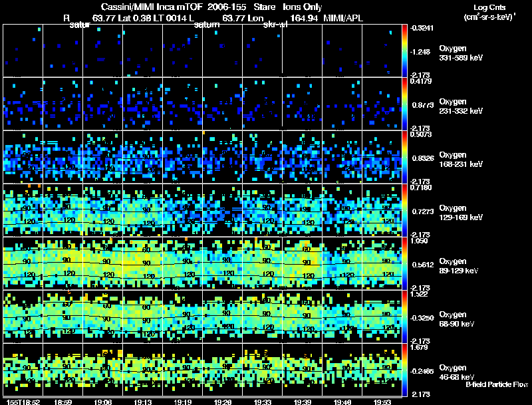
Task: Click the Oxygen 231-332 keV label
Action: 461,106
